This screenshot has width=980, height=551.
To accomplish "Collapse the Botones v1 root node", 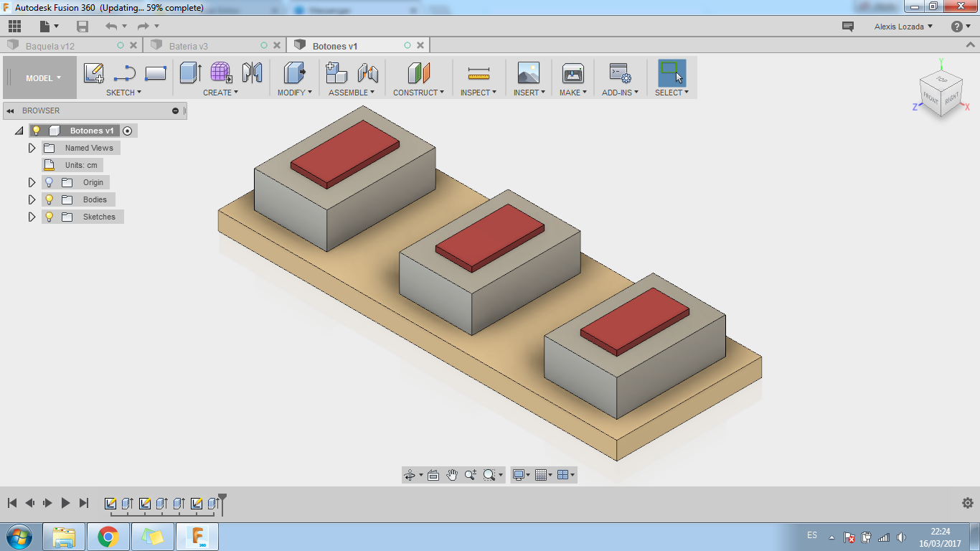I will 19,131.
